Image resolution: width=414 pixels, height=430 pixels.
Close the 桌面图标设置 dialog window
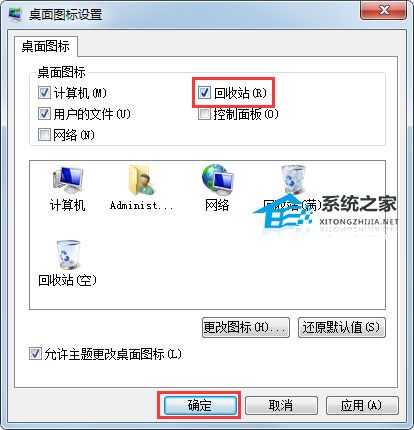pyautogui.click(x=384, y=11)
